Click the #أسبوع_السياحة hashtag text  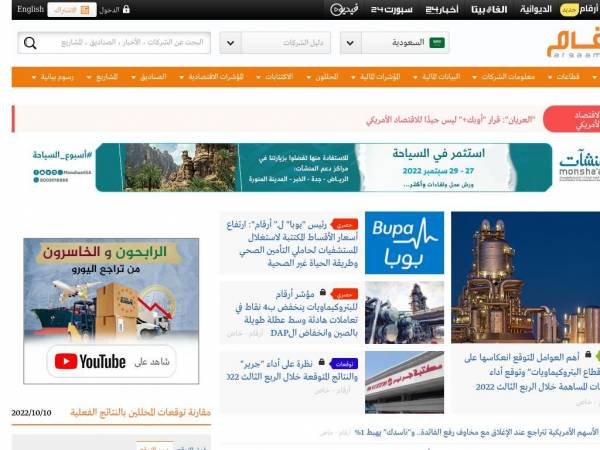[x=62, y=155]
